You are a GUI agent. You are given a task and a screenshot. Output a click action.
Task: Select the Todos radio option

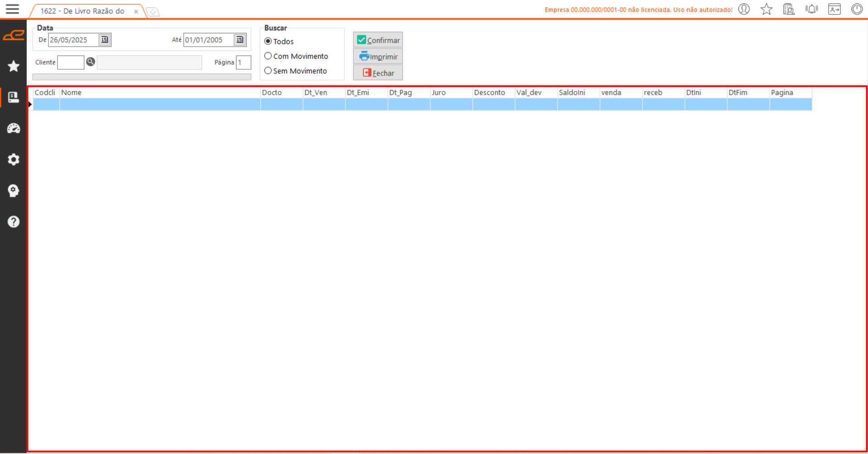tap(268, 41)
